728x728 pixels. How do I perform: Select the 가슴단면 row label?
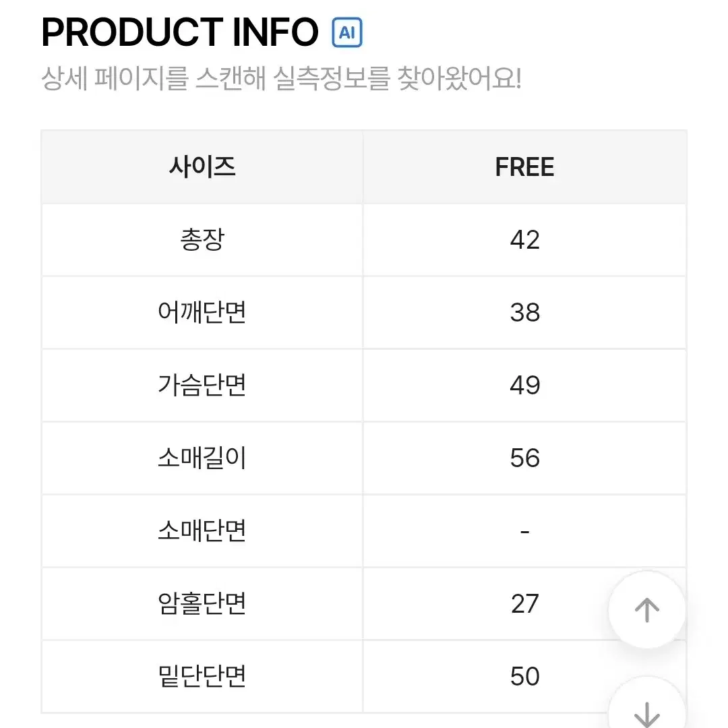[202, 385]
